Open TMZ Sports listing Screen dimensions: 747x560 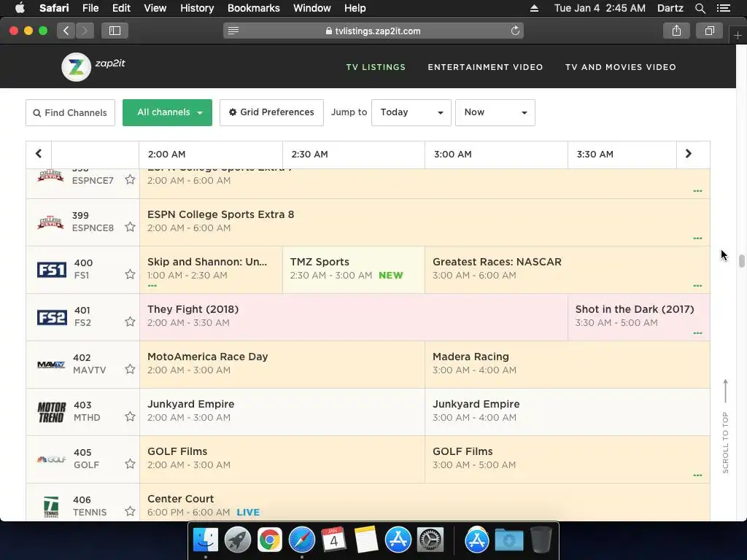[354, 270]
